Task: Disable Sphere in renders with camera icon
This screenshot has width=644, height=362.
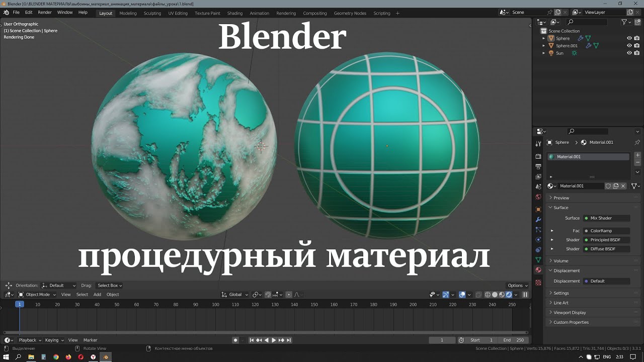Action: [637, 38]
